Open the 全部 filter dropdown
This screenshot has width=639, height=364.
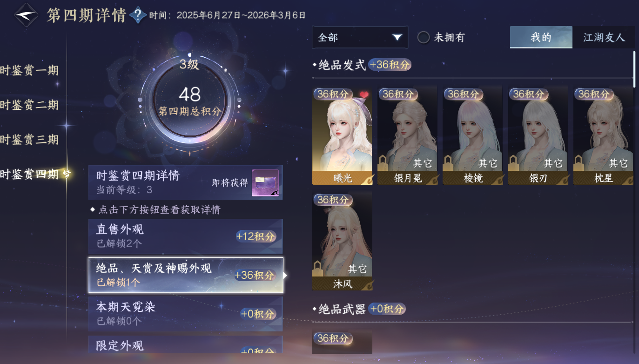click(360, 38)
